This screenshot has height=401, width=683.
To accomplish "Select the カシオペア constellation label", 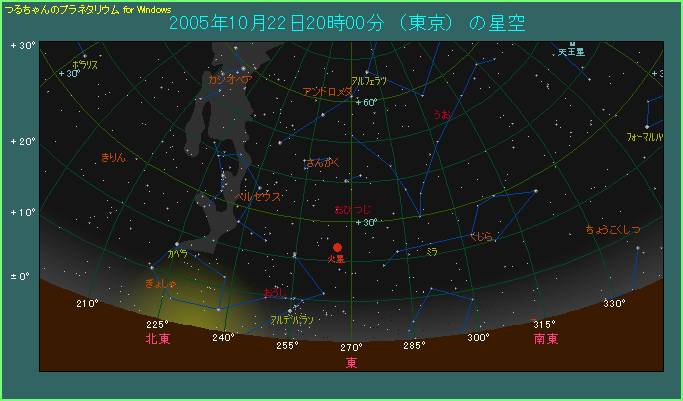I will [x=231, y=77].
